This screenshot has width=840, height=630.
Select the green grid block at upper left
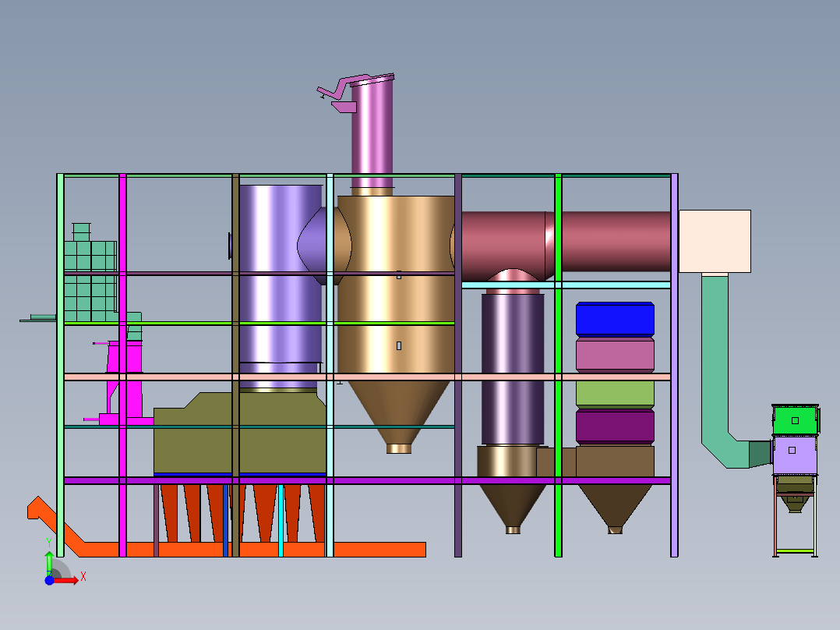tap(90, 281)
